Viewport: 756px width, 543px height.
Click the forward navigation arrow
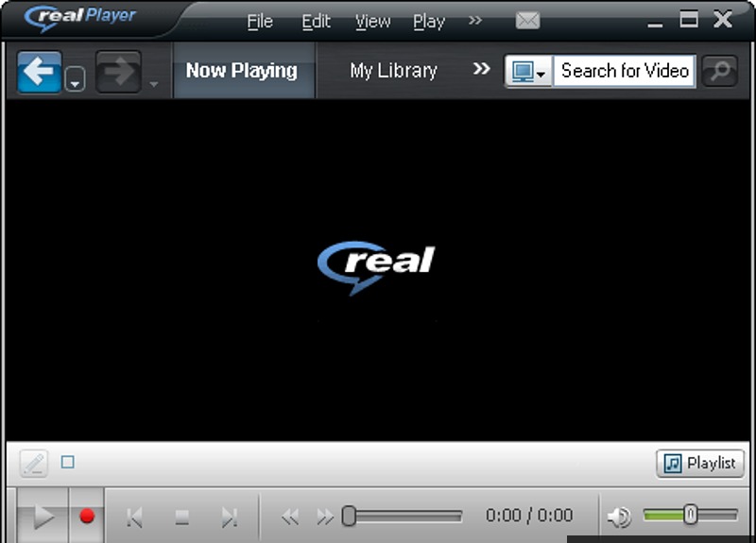118,72
